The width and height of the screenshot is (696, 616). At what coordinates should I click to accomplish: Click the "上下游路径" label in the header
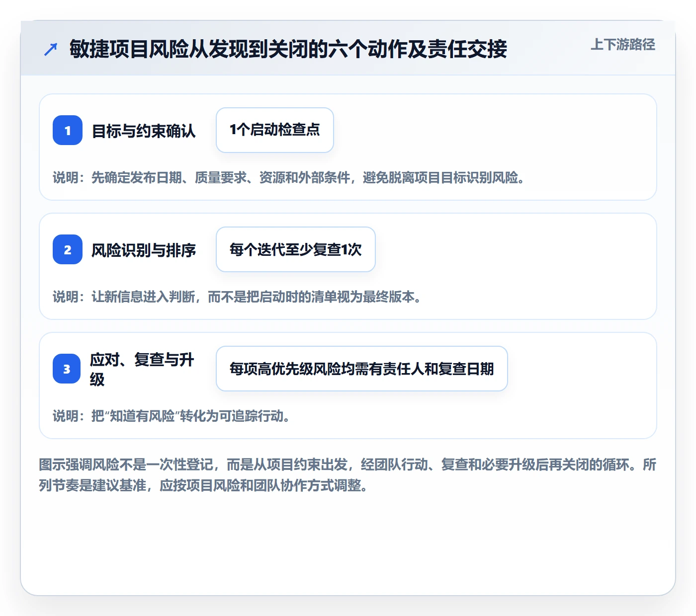pos(623,45)
